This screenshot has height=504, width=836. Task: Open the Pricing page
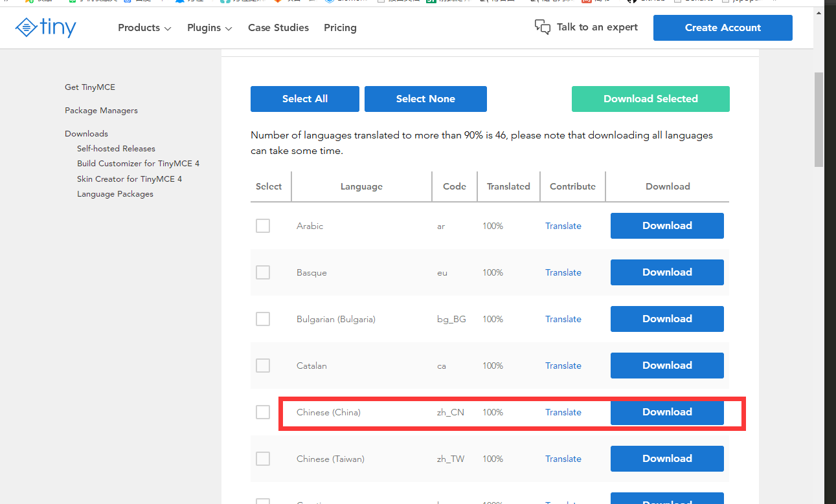(340, 28)
